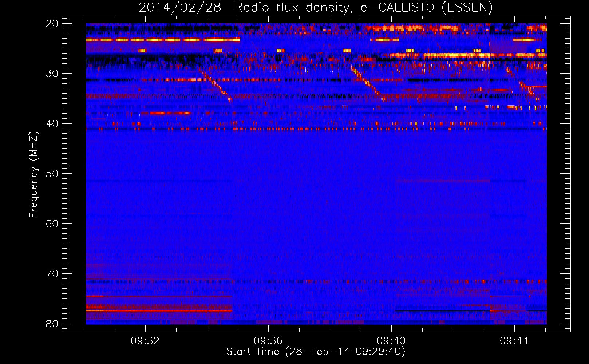The height and width of the screenshot is (364, 589).
Task: Click the "60" frequency tick label
Action: 52,223
